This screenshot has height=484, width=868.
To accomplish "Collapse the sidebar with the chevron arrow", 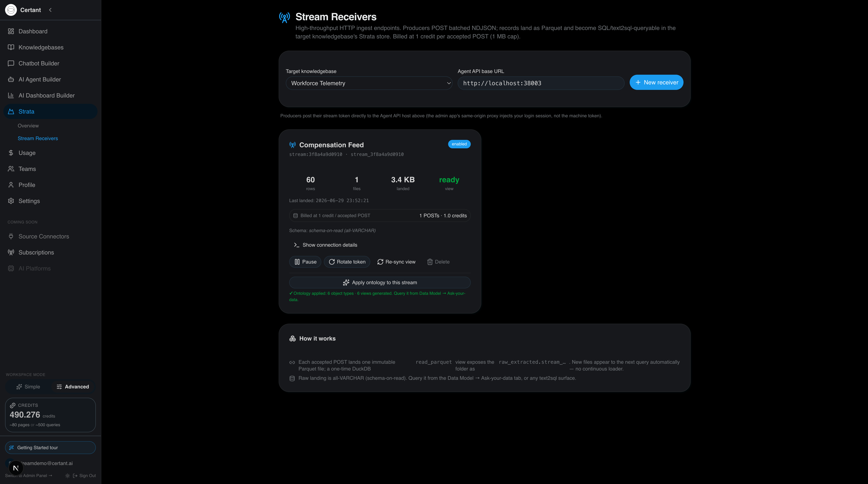I will pos(50,10).
